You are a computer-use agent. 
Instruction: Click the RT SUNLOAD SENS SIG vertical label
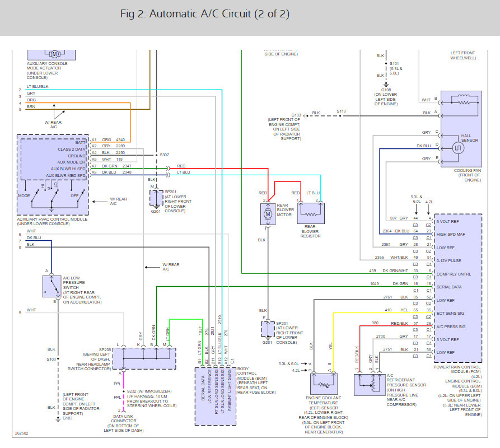click(x=217, y=392)
